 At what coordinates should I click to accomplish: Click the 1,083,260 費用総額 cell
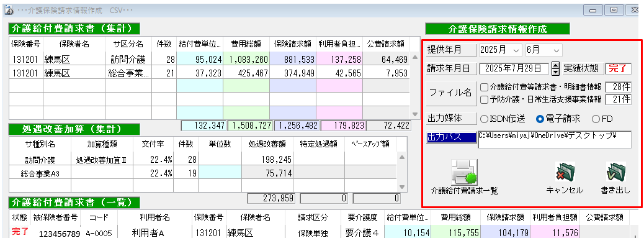point(246,59)
